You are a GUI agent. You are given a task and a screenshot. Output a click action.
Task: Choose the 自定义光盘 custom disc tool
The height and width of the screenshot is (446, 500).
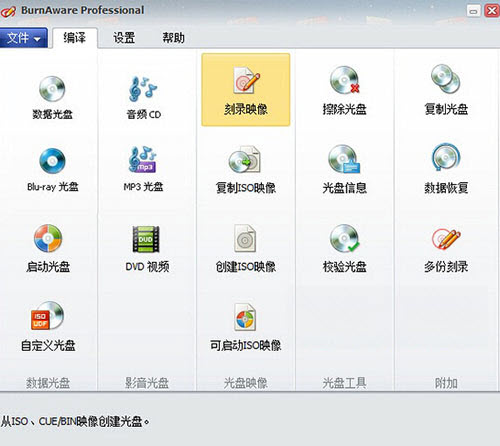[x=48, y=327]
